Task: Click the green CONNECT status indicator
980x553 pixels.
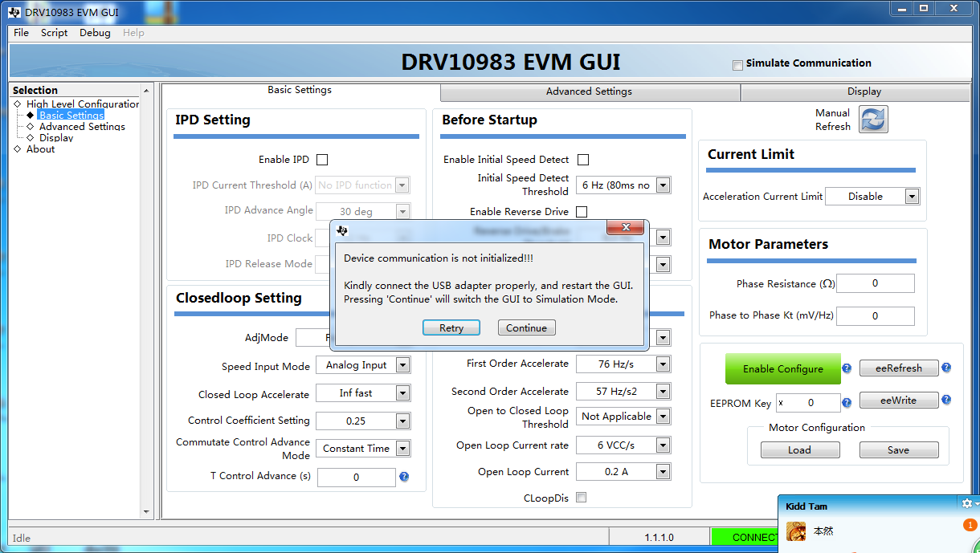Action: tap(745, 537)
